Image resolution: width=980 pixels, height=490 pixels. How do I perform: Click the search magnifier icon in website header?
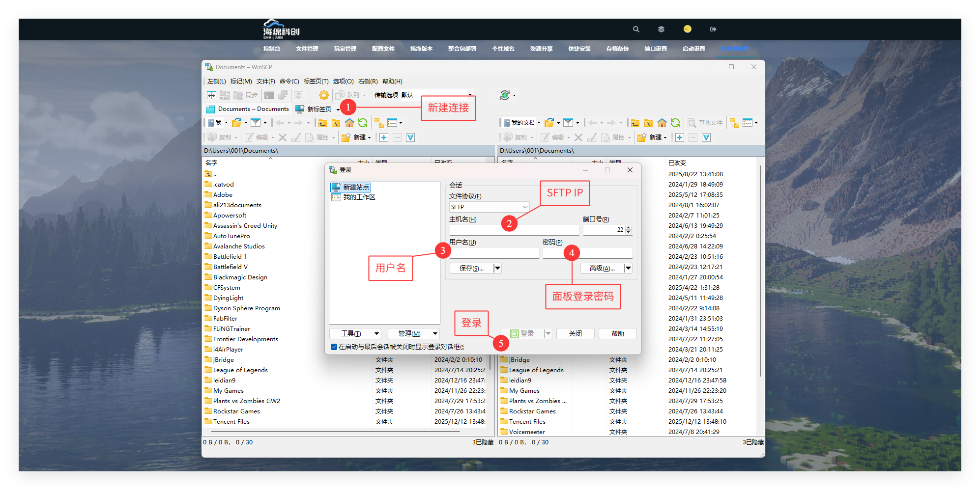[636, 29]
